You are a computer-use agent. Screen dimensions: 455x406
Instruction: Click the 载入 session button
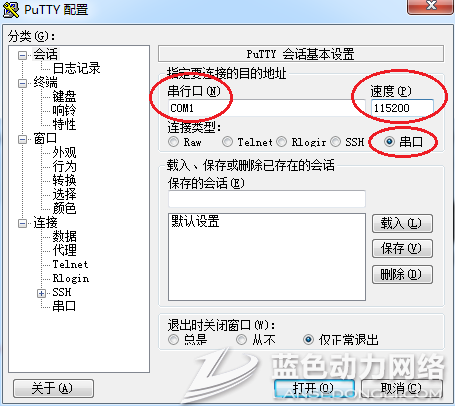[402, 223]
